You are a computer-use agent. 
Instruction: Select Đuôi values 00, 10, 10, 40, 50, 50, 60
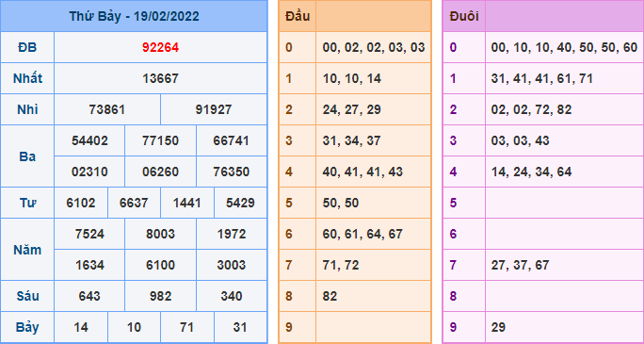564,48
